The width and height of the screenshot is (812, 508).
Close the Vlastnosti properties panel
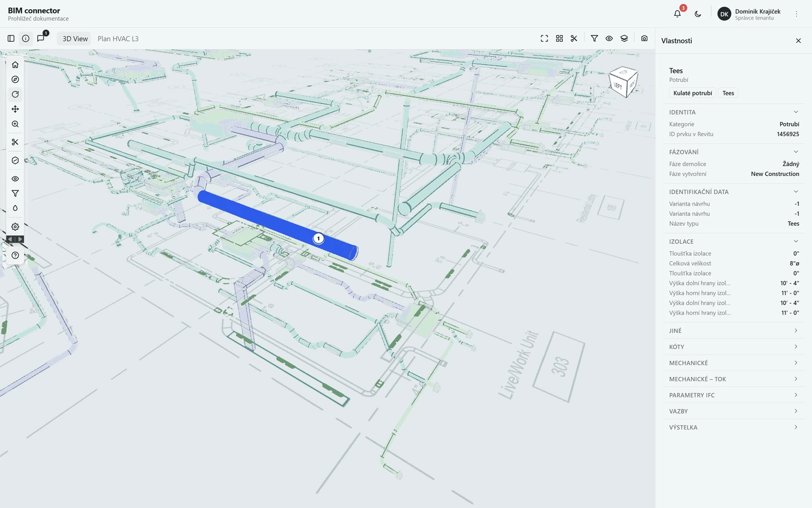pos(798,41)
